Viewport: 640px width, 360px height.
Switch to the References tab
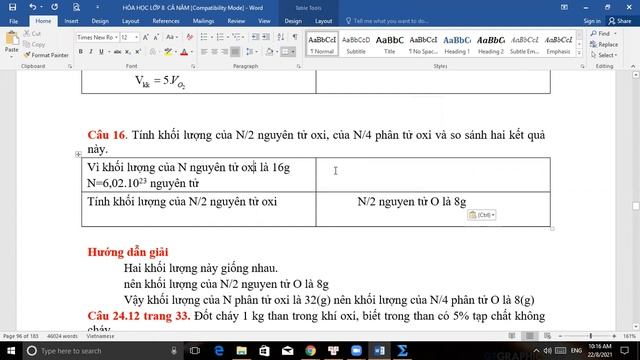tap(166, 21)
